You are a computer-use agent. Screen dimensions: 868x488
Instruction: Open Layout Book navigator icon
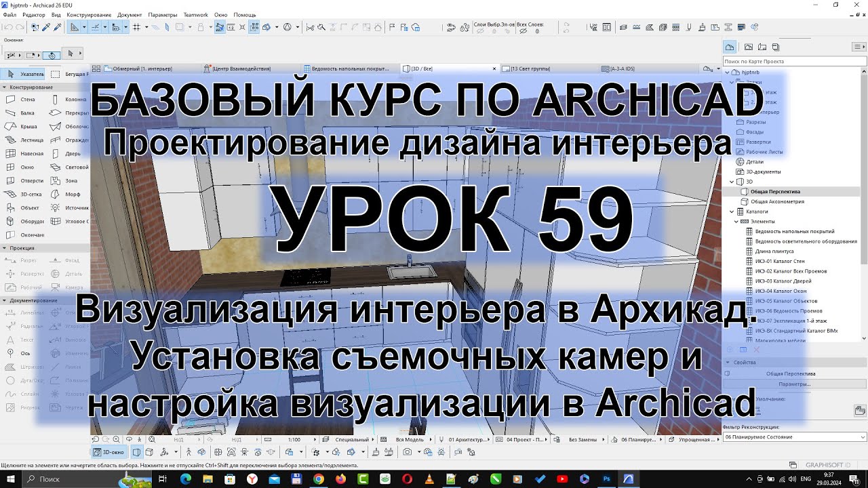[762, 47]
